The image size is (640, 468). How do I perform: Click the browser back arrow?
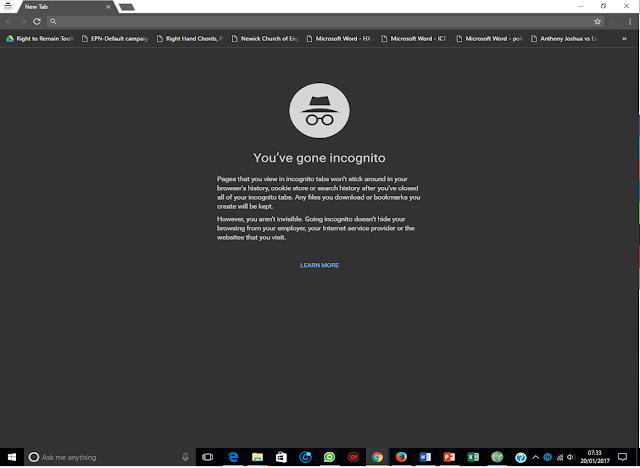9,22
